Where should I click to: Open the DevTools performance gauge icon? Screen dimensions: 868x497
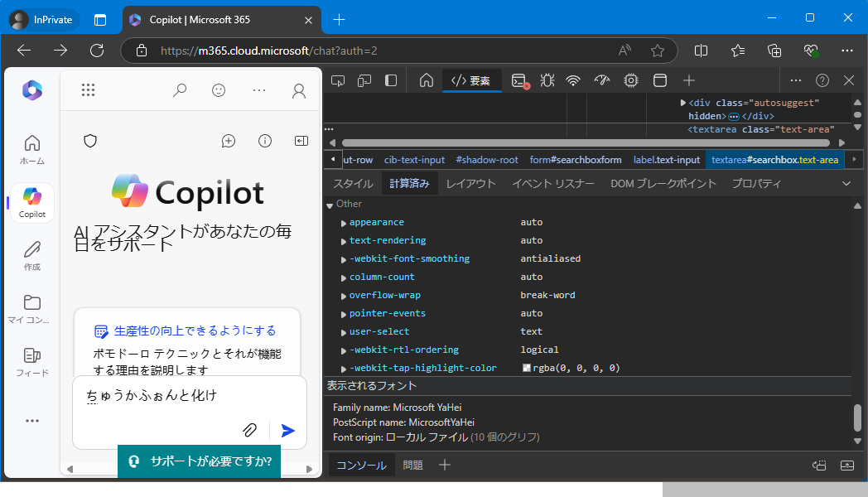[602, 81]
